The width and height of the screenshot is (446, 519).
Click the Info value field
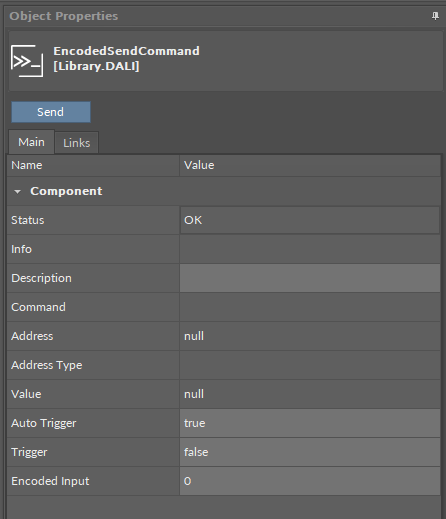click(310, 249)
